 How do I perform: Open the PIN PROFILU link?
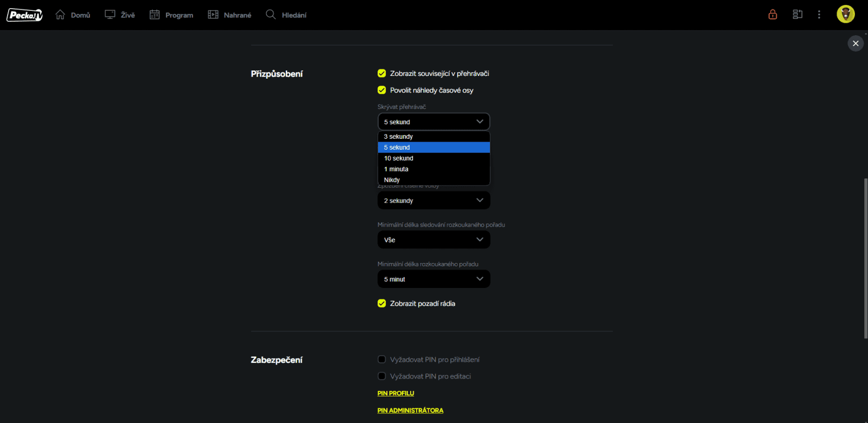[x=395, y=394]
